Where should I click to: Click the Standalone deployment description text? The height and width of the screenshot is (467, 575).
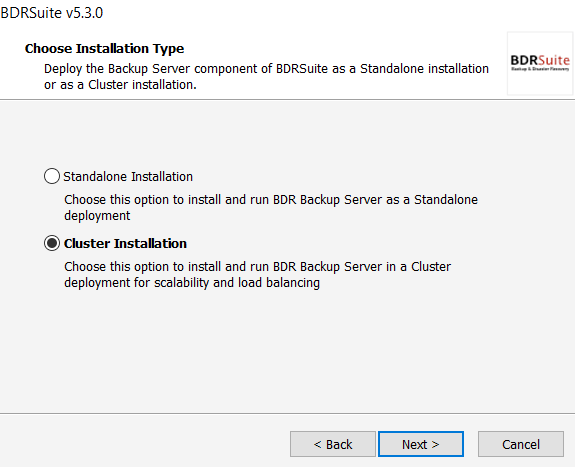pyautogui.click(x=271, y=207)
